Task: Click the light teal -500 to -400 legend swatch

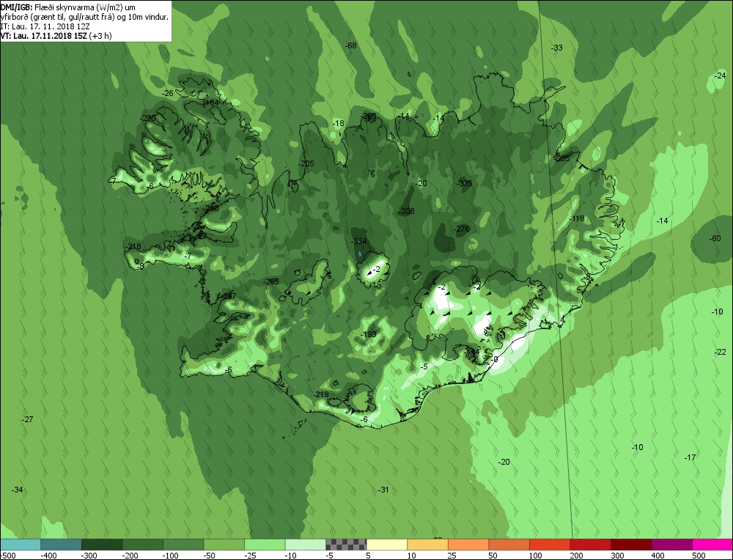Action: tap(20, 545)
